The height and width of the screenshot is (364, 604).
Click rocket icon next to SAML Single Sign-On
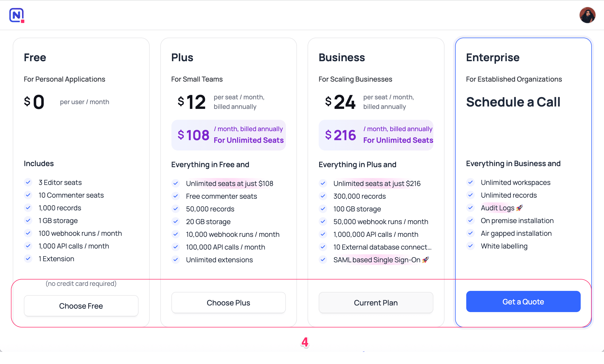(425, 260)
